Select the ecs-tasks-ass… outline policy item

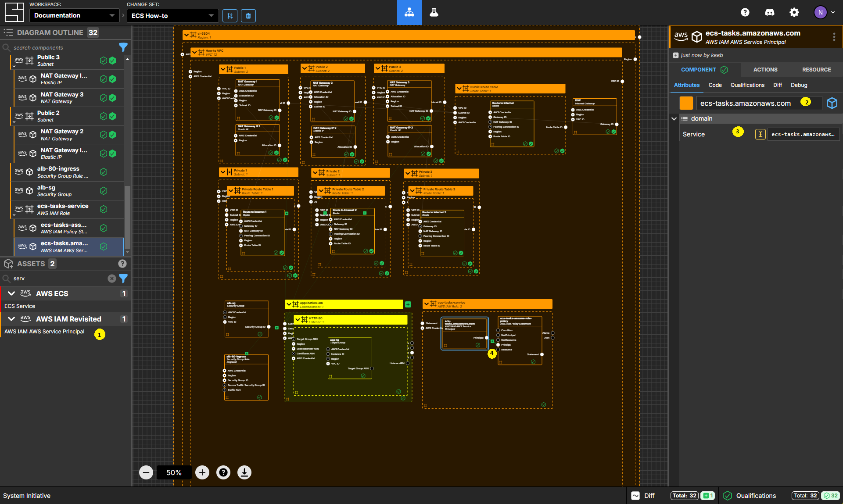(x=69, y=228)
